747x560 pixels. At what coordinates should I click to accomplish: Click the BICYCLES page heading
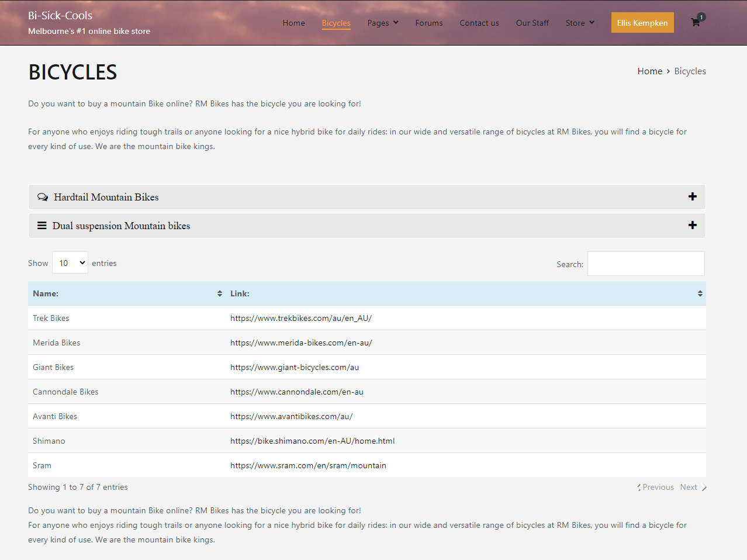(x=72, y=72)
